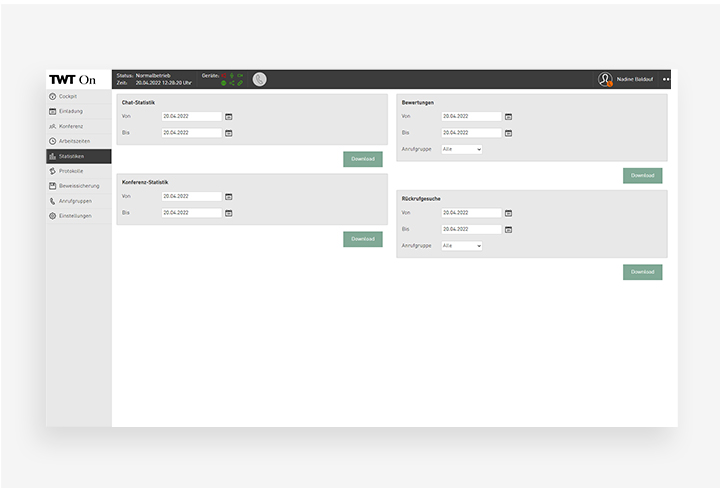
Task: Open Arbeitszeiten in the sidebar
Action: point(79,141)
